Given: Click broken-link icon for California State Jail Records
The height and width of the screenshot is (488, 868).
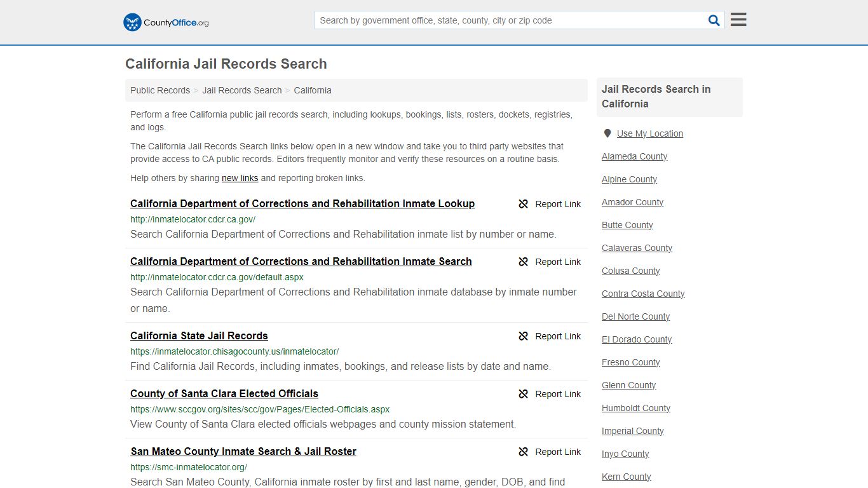Looking at the screenshot, I should pos(524,336).
